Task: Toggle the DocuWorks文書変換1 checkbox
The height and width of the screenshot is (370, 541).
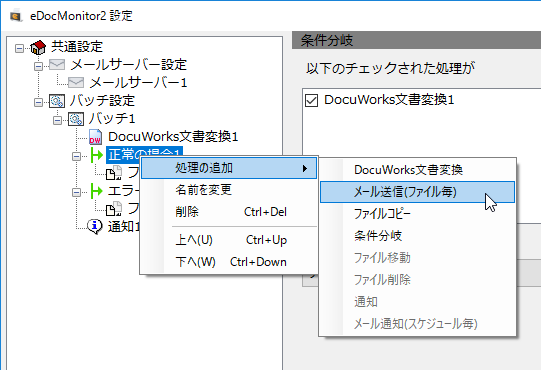Action: [x=311, y=100]
